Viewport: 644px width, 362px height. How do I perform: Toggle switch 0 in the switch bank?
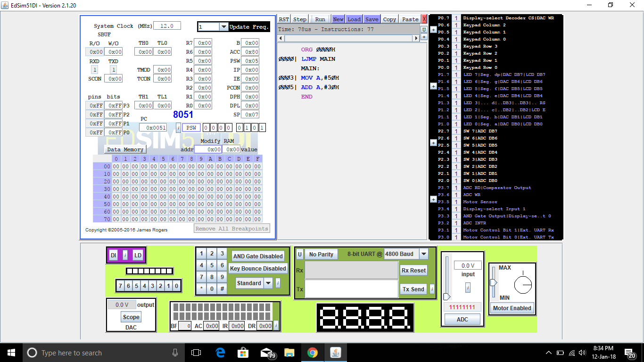pyautogui.click(x=176, y=286)
